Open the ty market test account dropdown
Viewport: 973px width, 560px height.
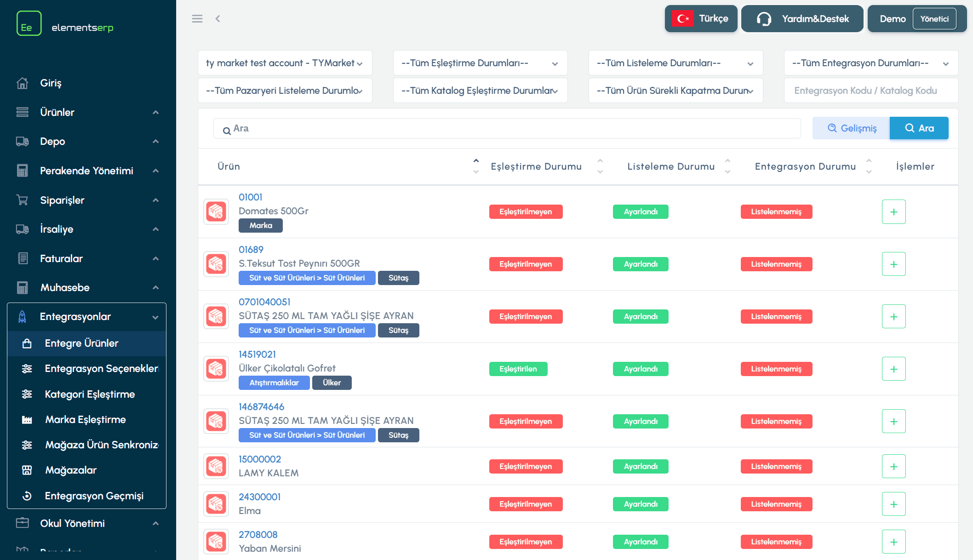pos(285,63)
